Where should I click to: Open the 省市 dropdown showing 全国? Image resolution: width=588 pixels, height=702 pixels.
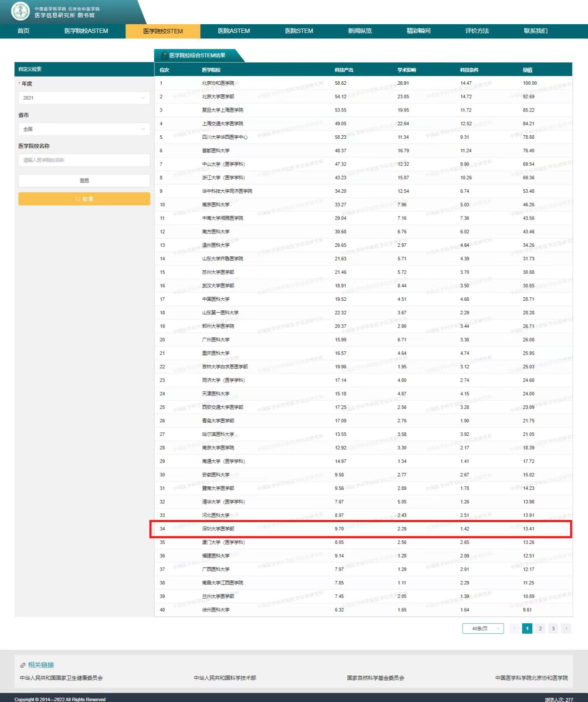pyautogui.click(x=84, y=129)
